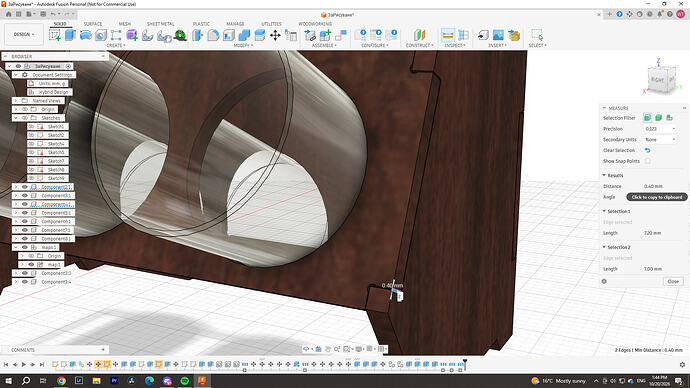Expand Component6:1 in browser tree

coord(16,221)
